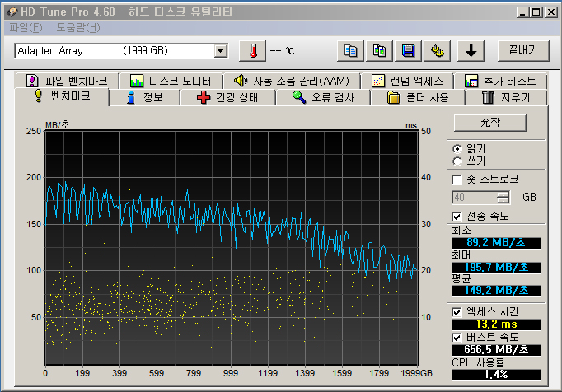Switch to the 지우기 tab
Screen dimensions: 562x392
pos(507,97)
